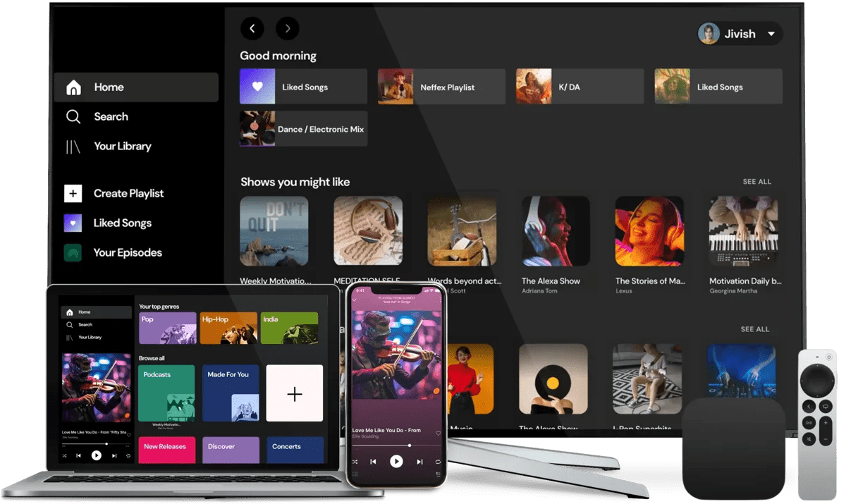Screen dimensions: 846x504
Task: Open the Jivish profile dropdown
Action: pos(740,33)
